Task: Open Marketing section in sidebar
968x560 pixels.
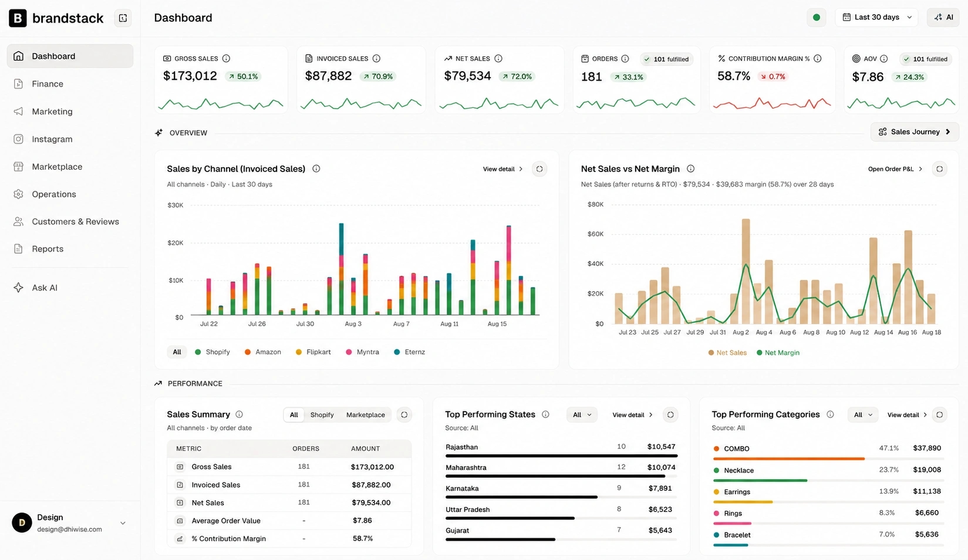Action: 70,111
